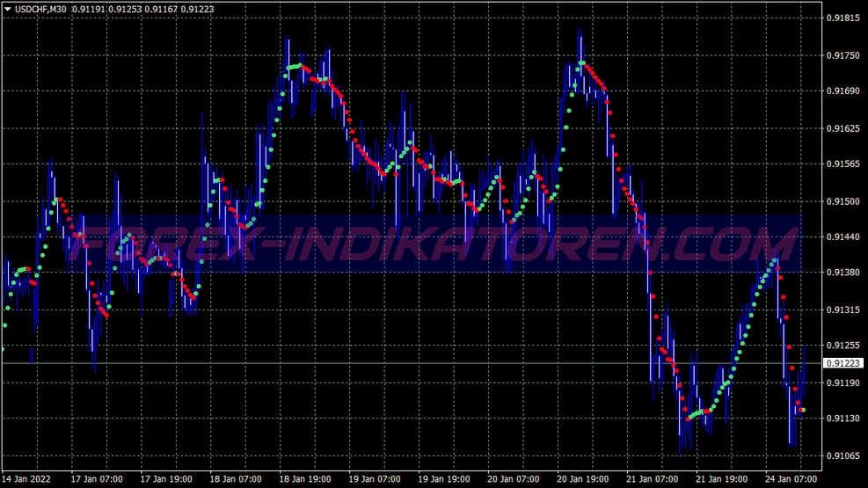The width and height of the screenshot is (868, 488).
Task: Select the 18 Jan 19:00 time label
Action: click(305, 479)
